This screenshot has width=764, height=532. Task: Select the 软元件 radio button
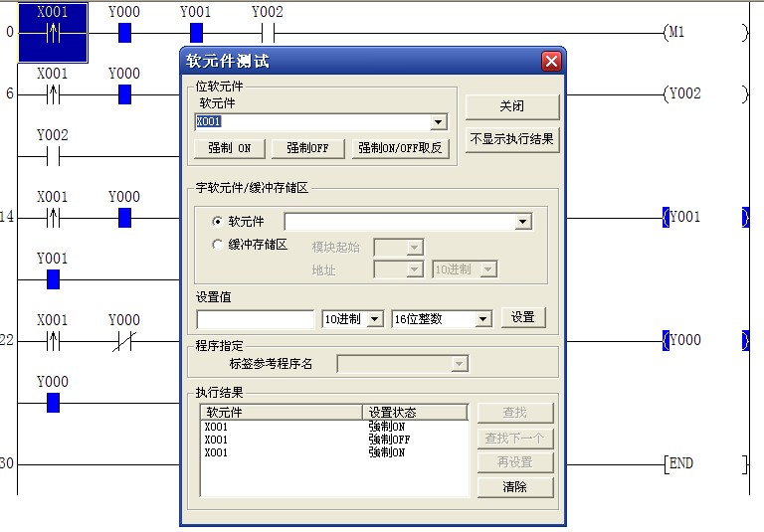pos(218,222)
